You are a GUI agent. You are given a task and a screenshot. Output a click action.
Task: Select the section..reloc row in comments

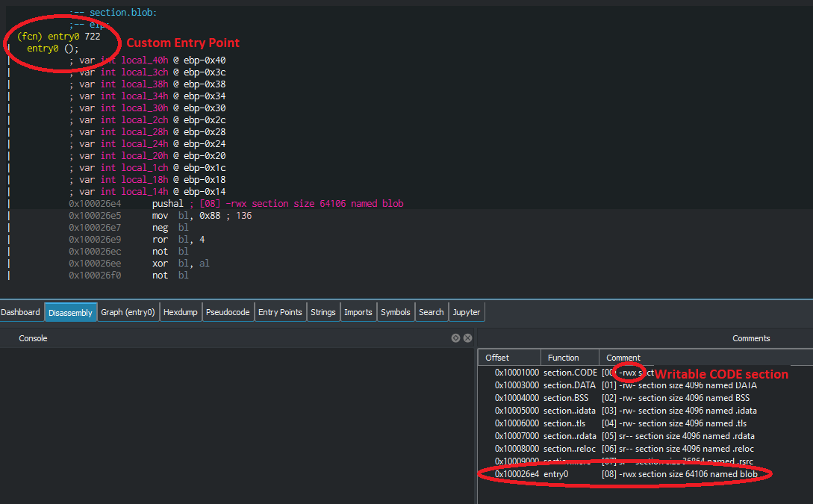570,449
